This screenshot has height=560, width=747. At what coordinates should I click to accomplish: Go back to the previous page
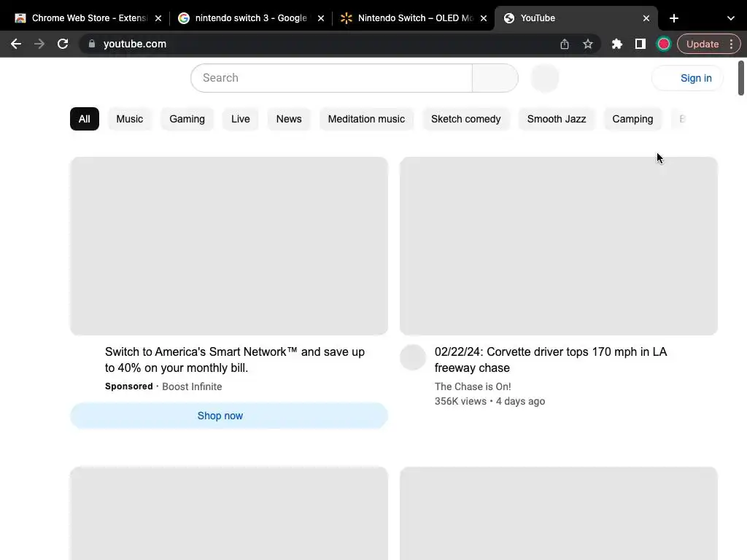coord(16,44)
